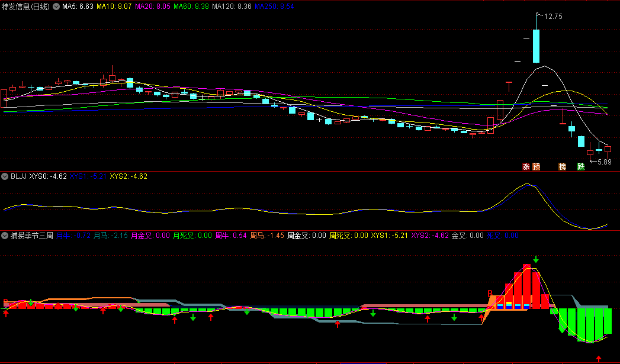620x364 pixels.
Task: Select the MA20: 8.05 label
Action: click(x=153, y=7)
